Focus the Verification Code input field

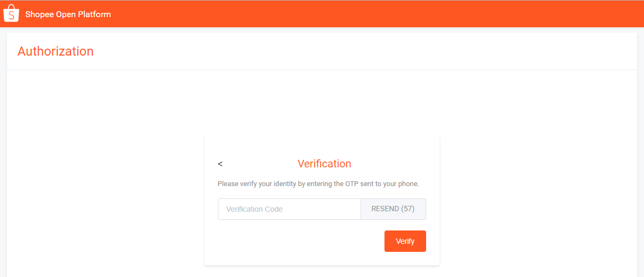289,209
